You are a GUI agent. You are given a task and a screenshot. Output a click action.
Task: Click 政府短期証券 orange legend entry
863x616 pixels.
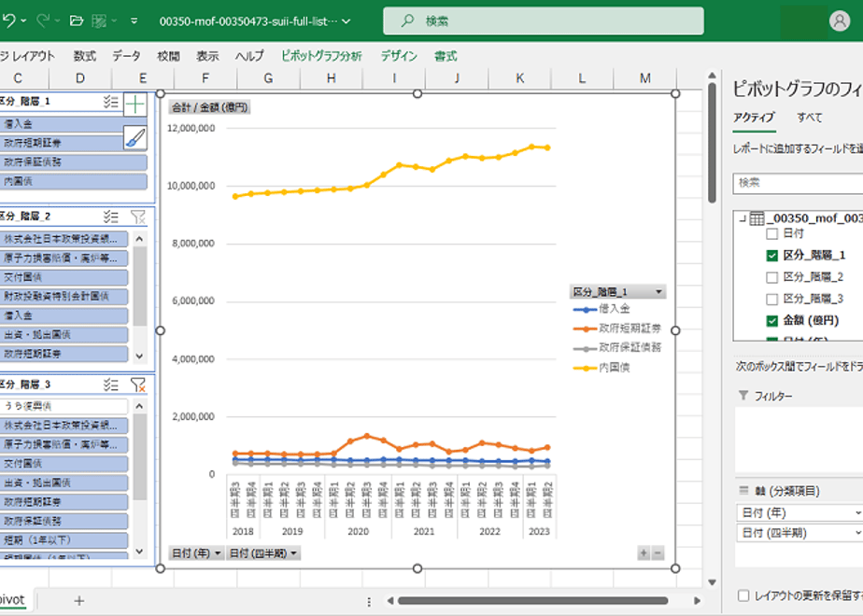616,329
